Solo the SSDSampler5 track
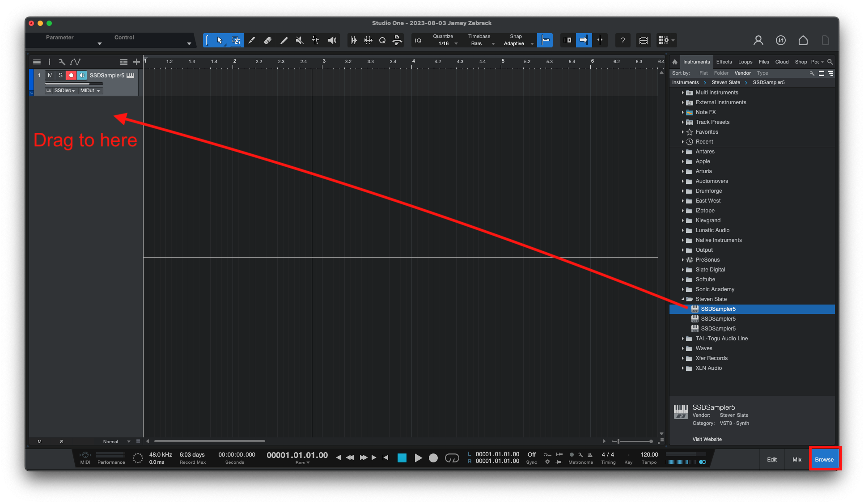This screenshot has height=504, width=864. 60,75
